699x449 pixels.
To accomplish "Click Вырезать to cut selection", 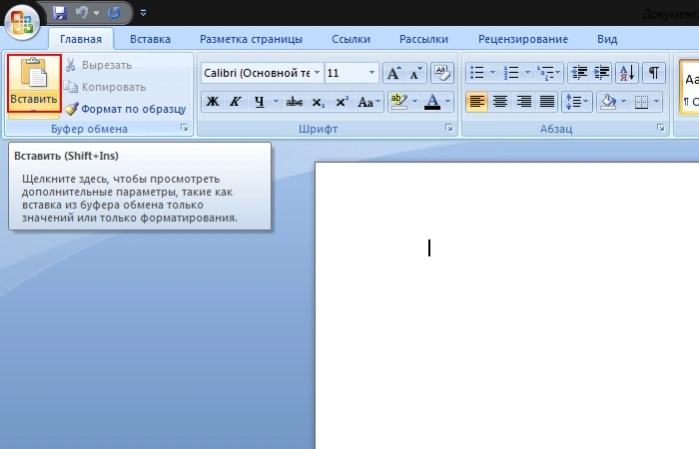I will coord(99,65).
